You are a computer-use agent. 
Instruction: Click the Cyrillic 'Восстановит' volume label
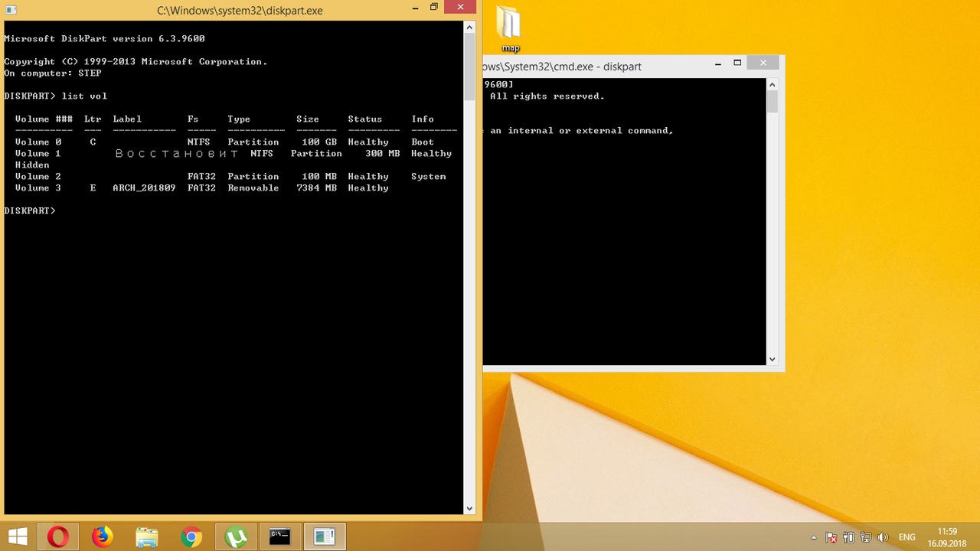tap(177, 153)
